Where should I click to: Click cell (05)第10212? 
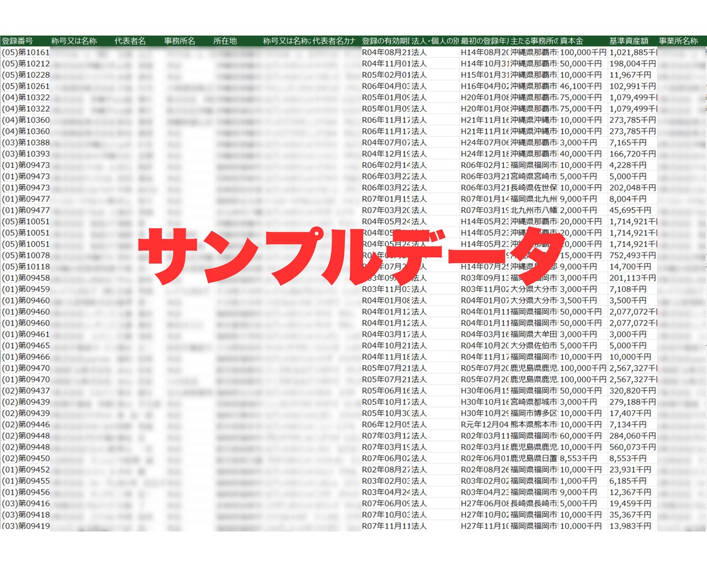tap(25, 64)
